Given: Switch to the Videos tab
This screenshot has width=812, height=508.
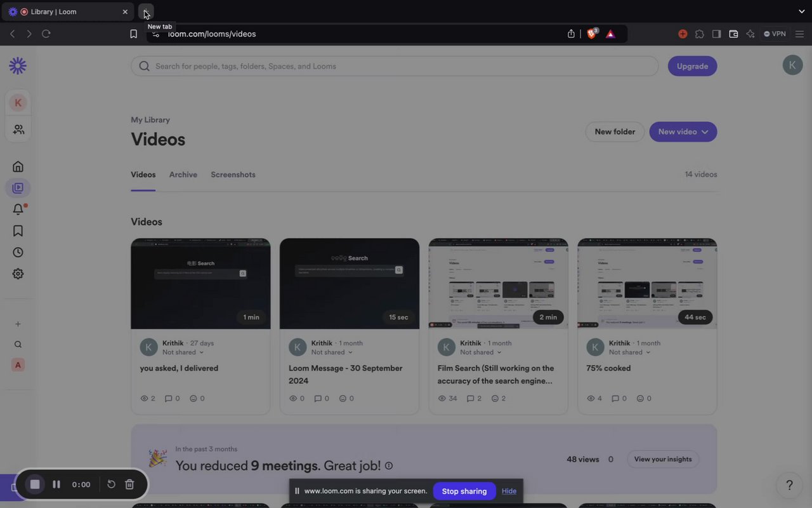Looking at the screenshot, I should pos(143,175).
